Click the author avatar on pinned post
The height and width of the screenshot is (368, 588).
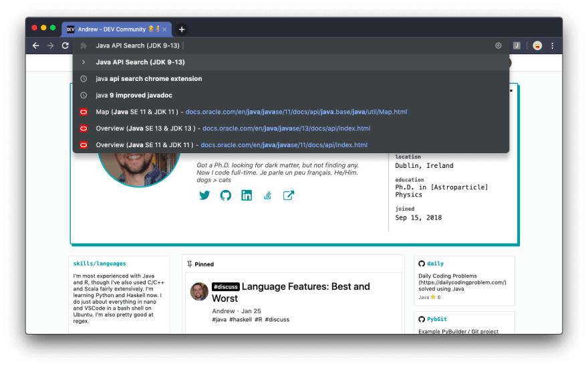[199, 292]
